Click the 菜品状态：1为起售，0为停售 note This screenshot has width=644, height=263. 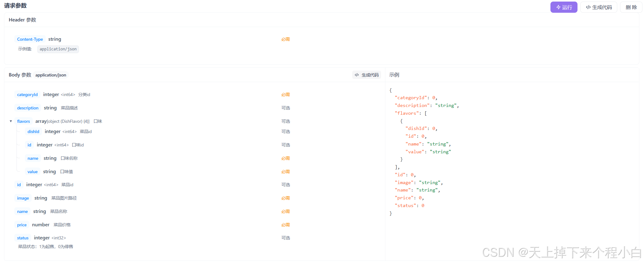coord(46,247)
